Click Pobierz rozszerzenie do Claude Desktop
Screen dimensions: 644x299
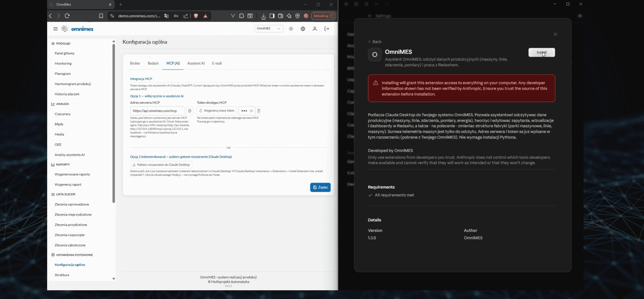pyautogui.click(x=161, y=164)
